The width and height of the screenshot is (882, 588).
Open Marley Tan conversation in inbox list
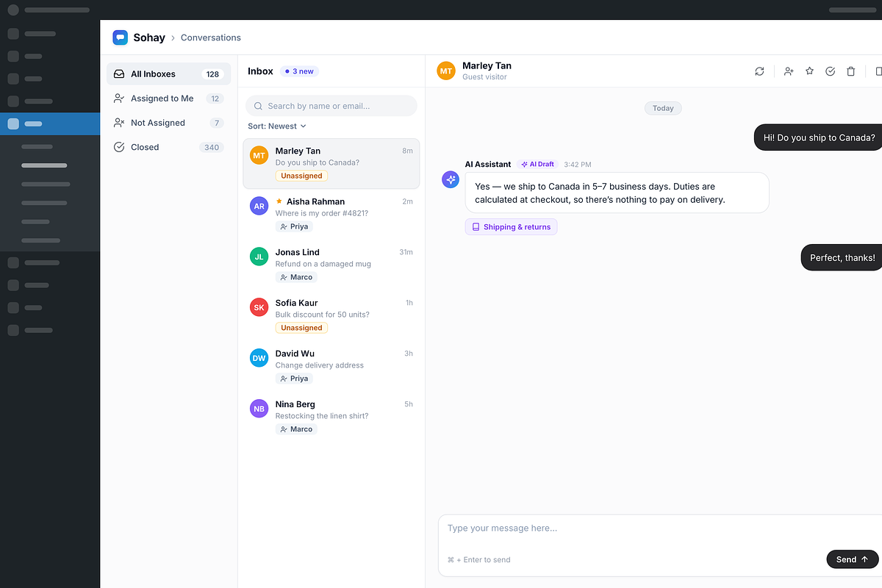(x=331, y=164)
